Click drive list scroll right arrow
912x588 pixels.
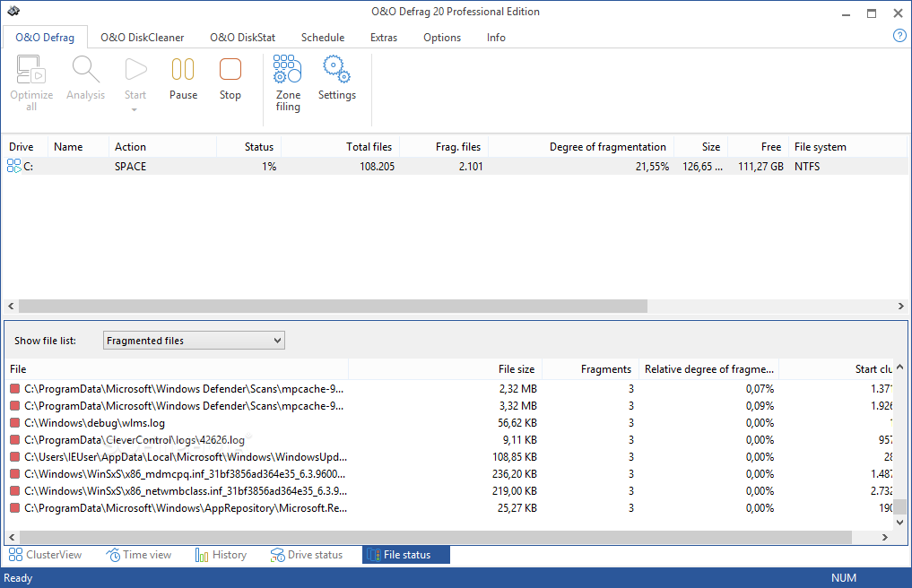[900, 306]
